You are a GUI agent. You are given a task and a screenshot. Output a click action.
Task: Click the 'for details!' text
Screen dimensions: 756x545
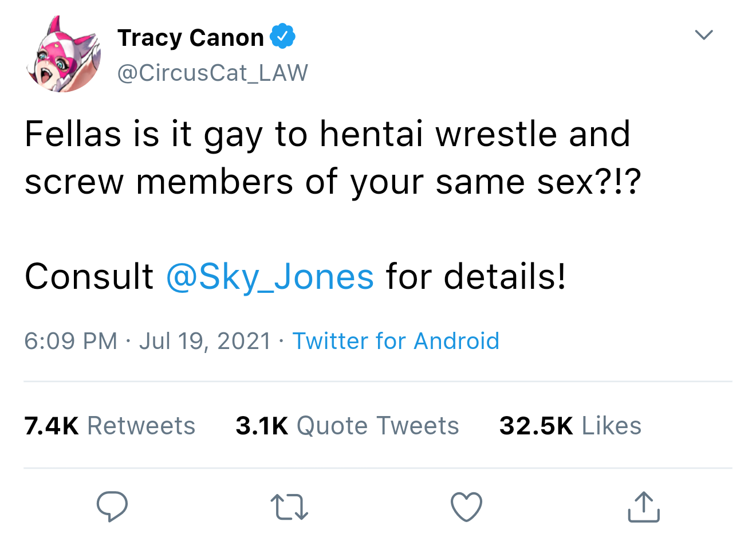tap(476, 276)
